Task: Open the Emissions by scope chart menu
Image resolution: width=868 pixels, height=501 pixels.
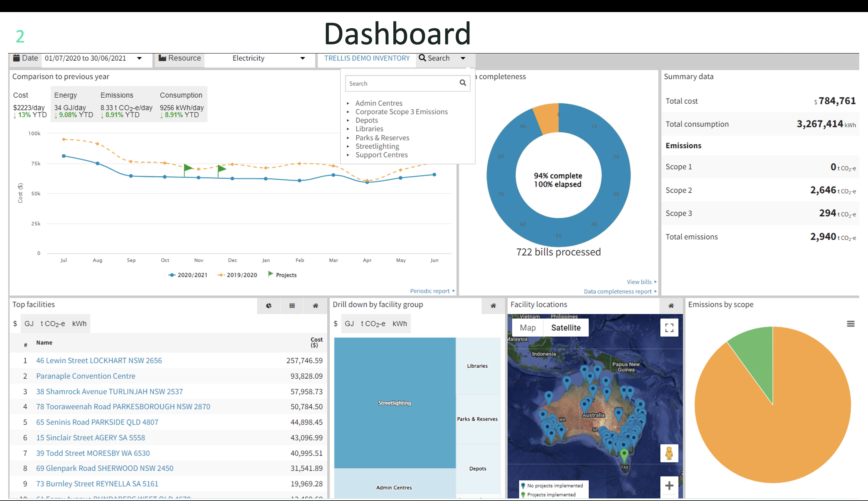Action: click(x=851, y=323)
